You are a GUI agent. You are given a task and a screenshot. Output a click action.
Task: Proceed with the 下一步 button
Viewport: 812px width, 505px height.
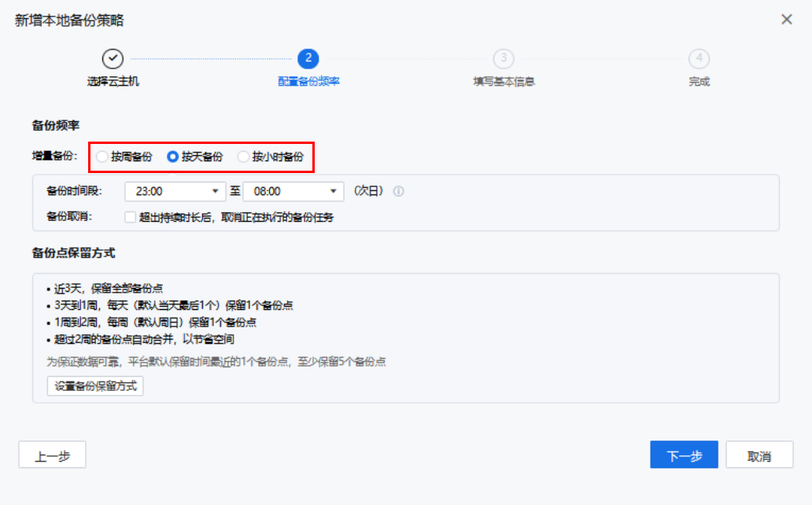coord(684,455)
